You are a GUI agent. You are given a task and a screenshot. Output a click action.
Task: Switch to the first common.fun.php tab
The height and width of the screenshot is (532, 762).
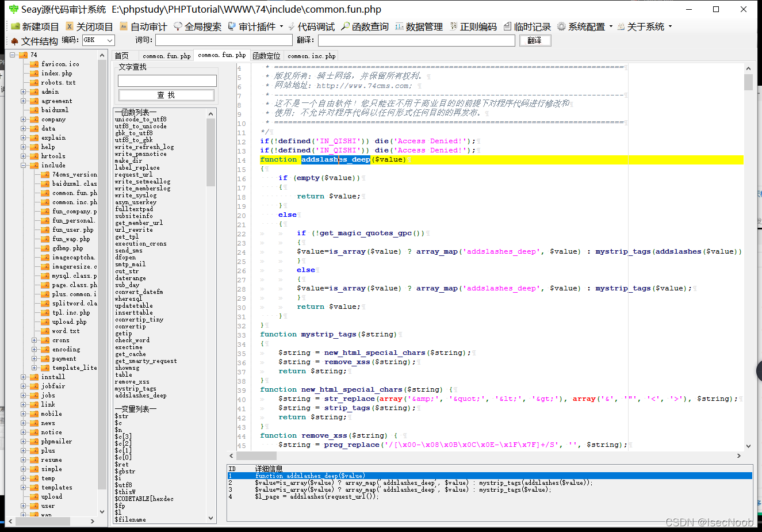pyautogui.click(x=167, y=56)
